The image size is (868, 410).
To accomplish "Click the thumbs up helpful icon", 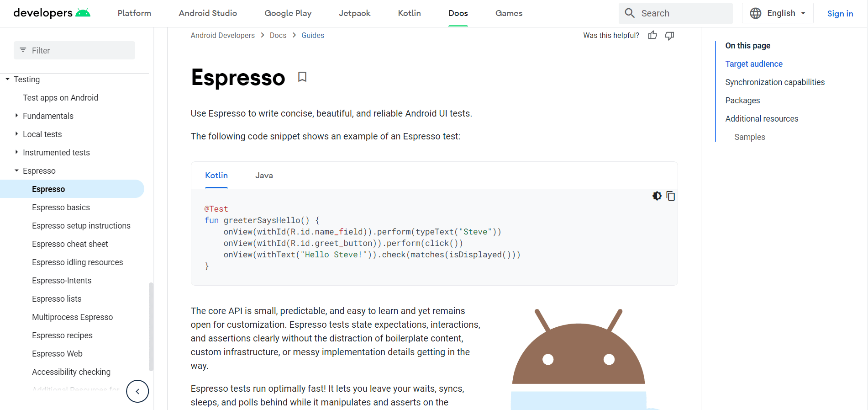I will (652, 35).
